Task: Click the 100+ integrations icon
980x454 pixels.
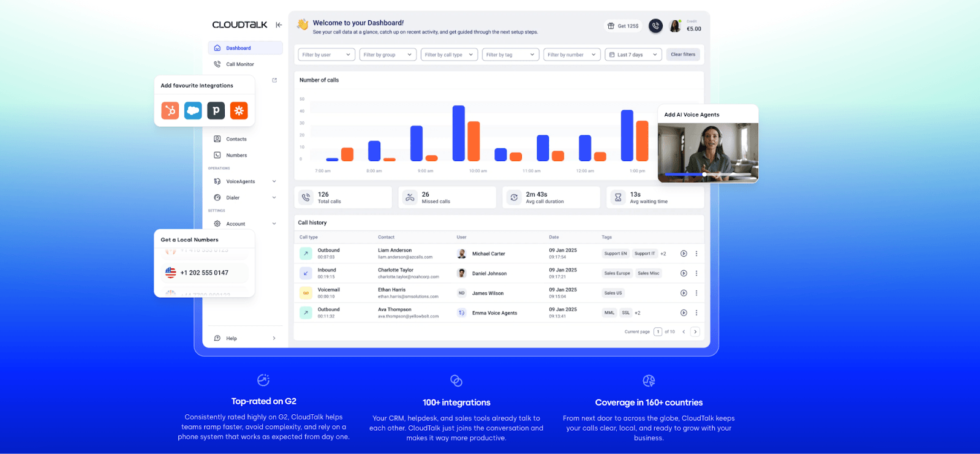Action: pos(456,380)
